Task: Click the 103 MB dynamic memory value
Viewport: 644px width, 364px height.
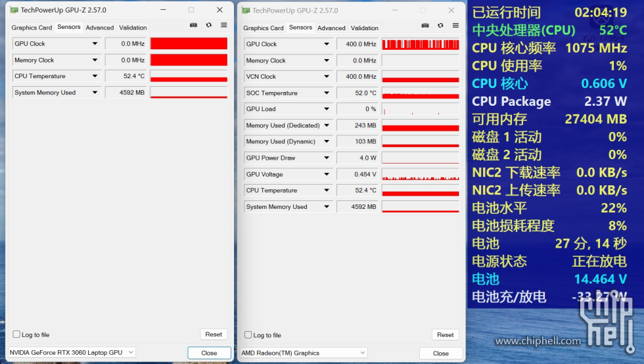Action: point(357,141)
